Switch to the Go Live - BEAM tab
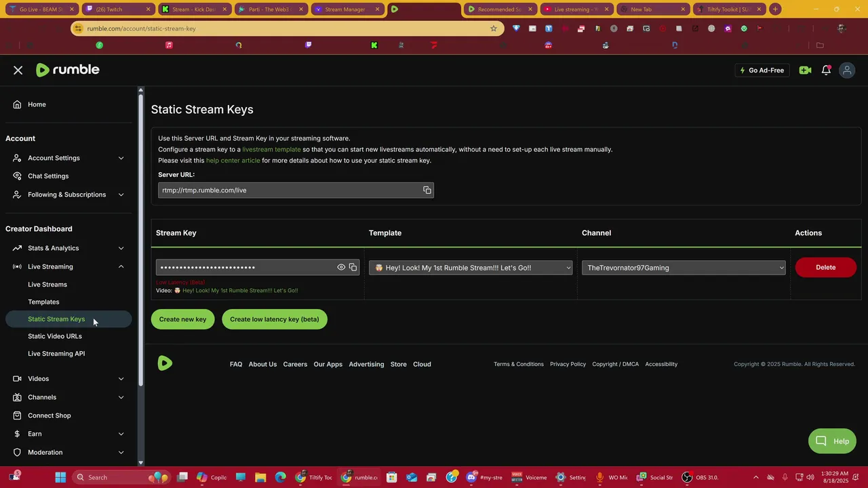Image resolution: width=868 pixels, height=488 pixels. (x=41, y=9)
